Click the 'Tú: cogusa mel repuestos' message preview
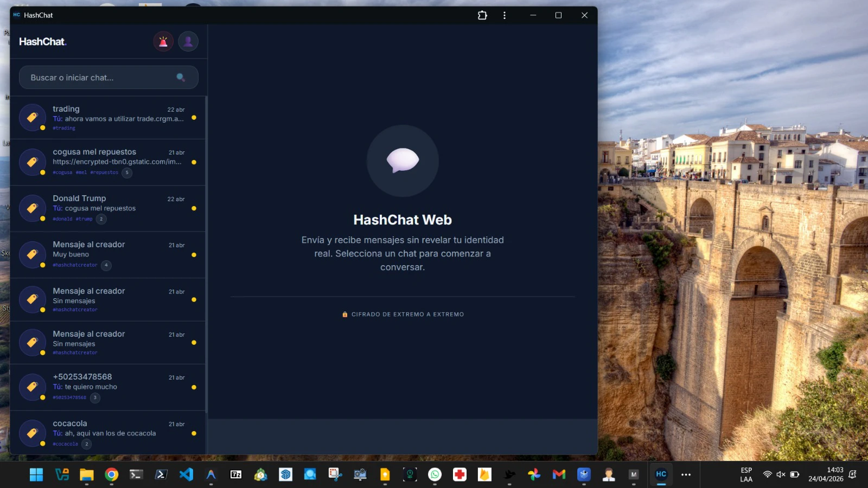Image resolution: width=868 pixels, height=488 pixels. pos(94,208)
